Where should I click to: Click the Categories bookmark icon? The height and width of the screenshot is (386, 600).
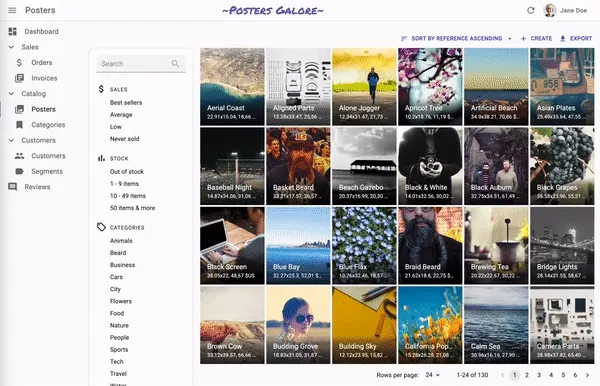click(x=19, y=125)
